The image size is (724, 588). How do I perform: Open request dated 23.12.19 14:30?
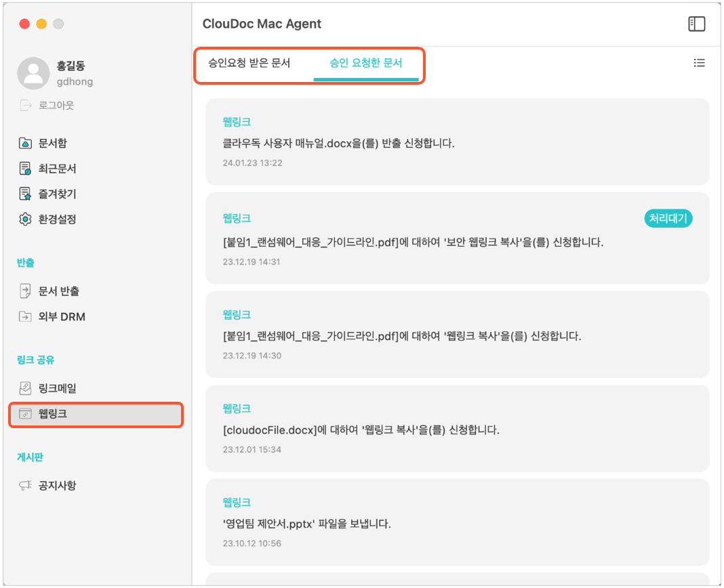tap(457, 334)
